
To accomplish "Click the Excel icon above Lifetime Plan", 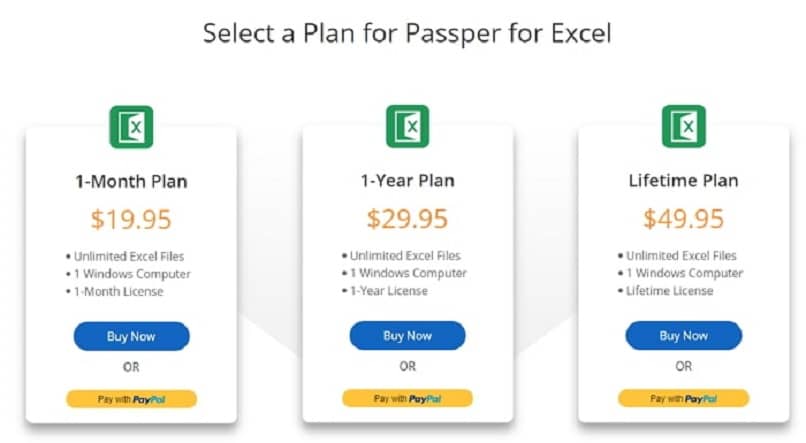I will pos(683,127).
